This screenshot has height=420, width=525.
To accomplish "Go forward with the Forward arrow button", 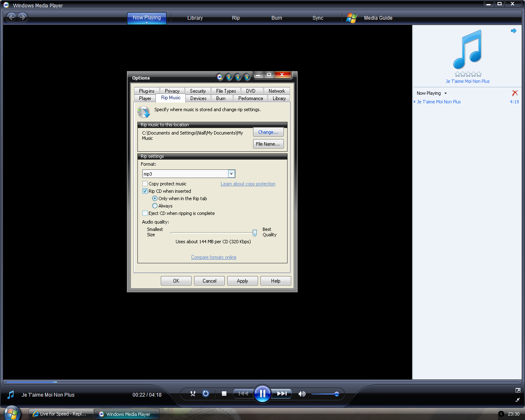I will 23,17.
